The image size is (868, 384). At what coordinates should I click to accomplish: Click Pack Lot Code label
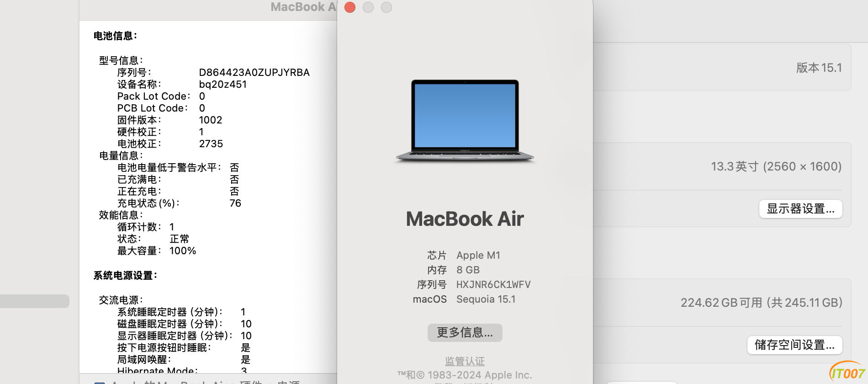tap(154, 96)
